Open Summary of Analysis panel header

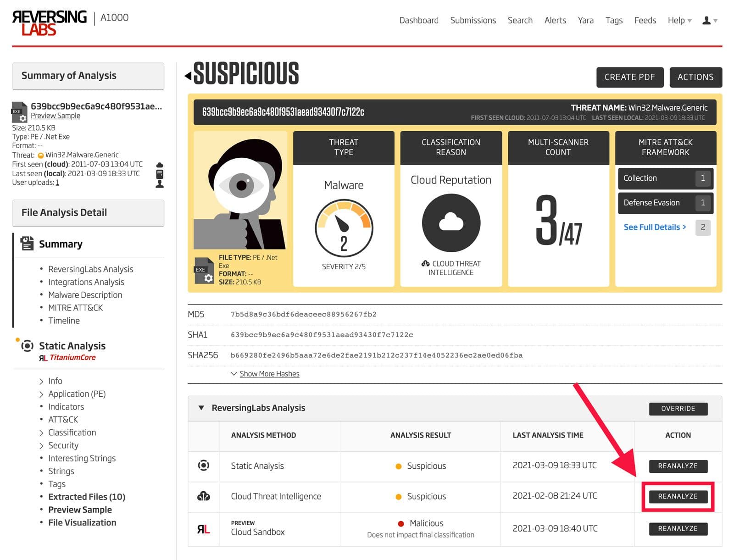click(x=88, y=76)
